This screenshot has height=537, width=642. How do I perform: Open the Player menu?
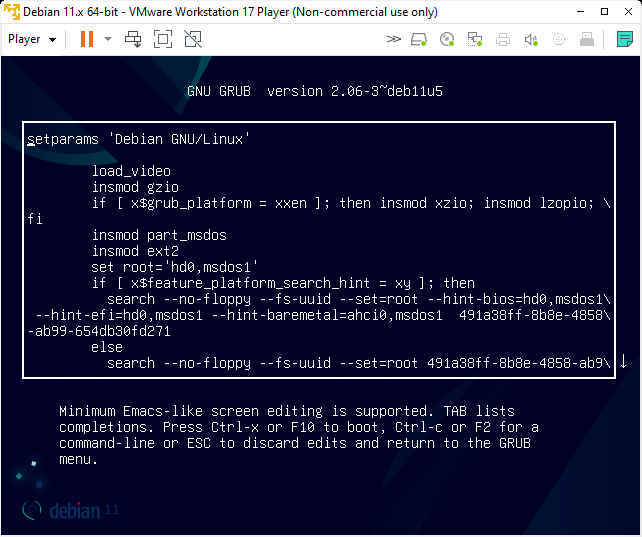pos(32,39)
